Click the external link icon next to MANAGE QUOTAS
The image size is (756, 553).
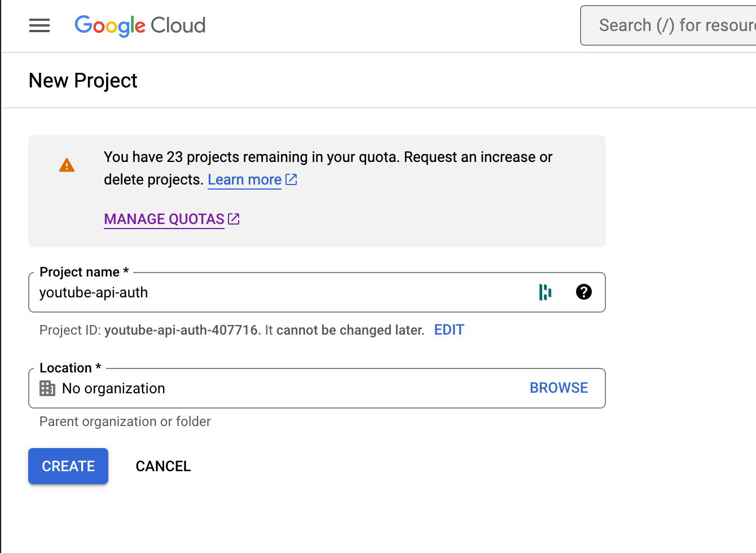click(234, 219)
